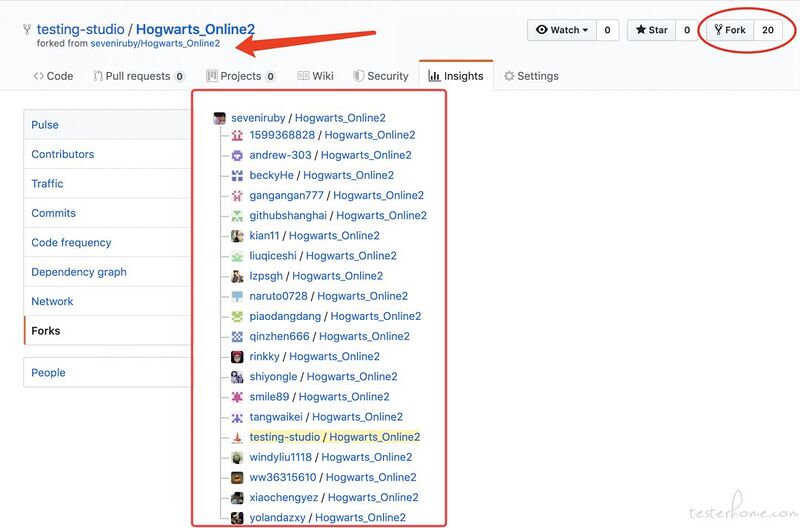Follow the forked from seveniruby/Hogwarts_Online2 link
Viewport: 800px width, 528px height.
tap(155, 43)
